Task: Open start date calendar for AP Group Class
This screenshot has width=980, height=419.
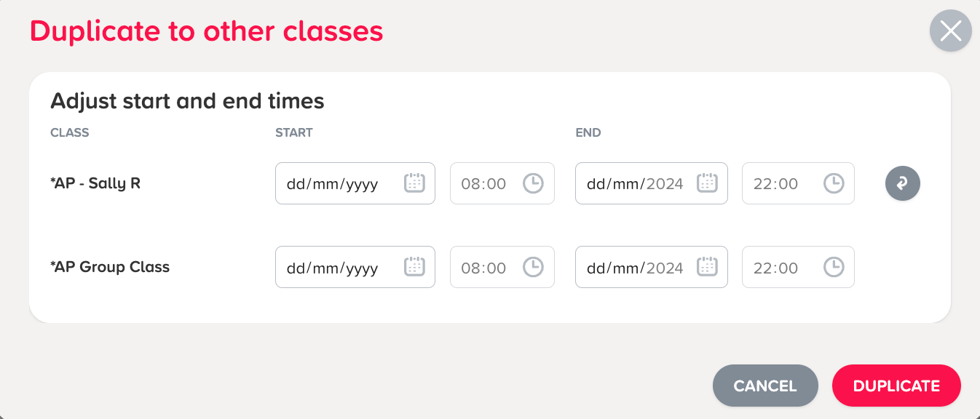Action: tap(414, 267)
